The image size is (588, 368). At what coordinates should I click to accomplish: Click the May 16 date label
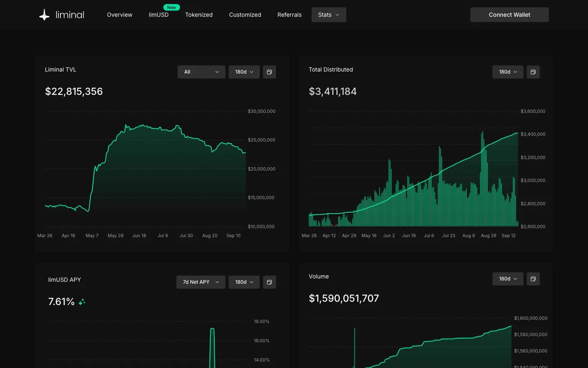pos(369,236)
